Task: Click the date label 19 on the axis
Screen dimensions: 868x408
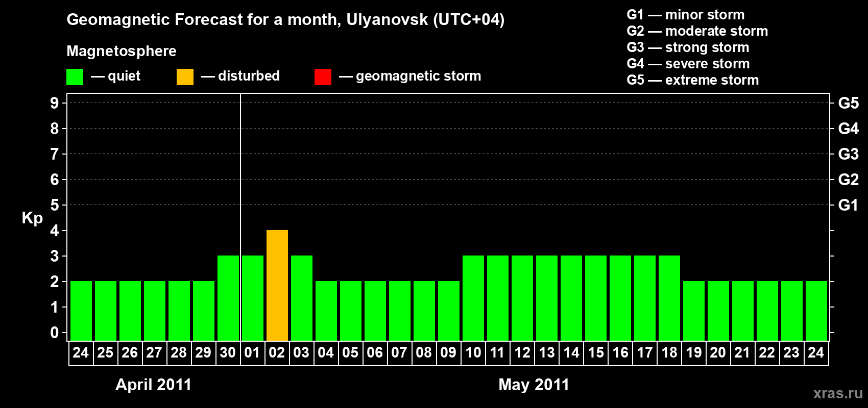Action: tap(694, 352)
